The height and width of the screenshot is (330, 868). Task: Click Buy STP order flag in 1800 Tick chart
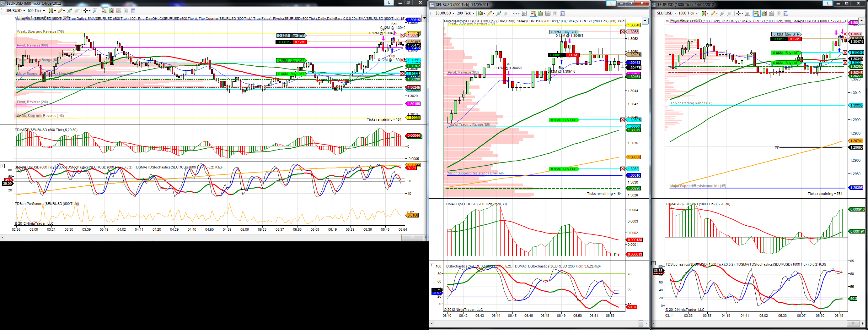(x=786, y=35)
